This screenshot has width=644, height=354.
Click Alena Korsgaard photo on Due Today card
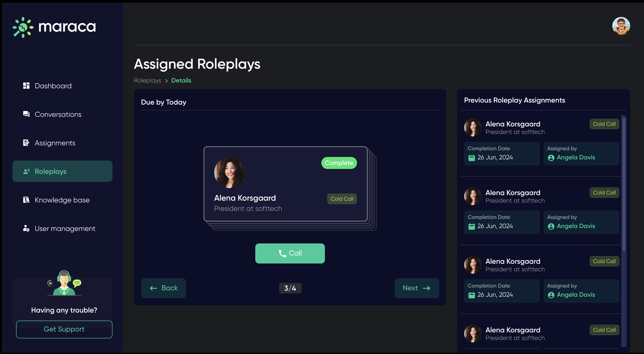pyautogui.click(x=229, y=172)
